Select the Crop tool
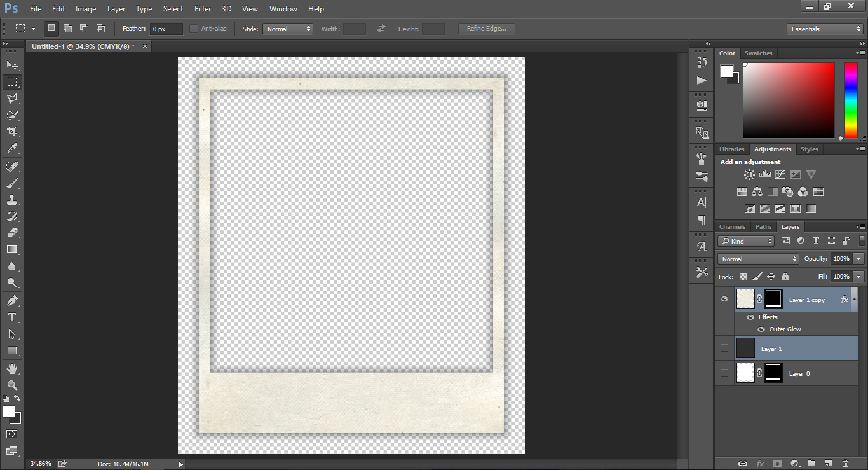 12,132
